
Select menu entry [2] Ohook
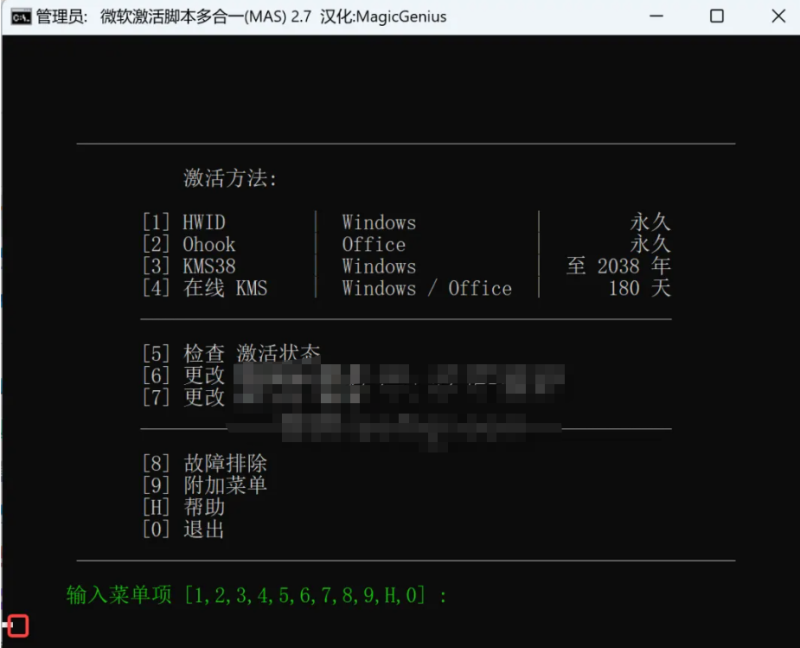[189, 244]
